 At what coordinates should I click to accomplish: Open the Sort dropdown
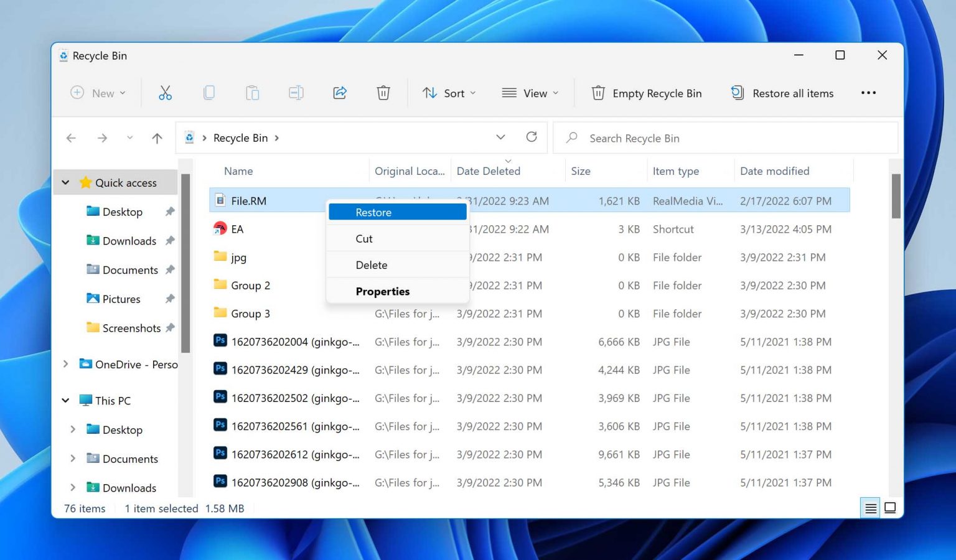(x=449, y=93)
